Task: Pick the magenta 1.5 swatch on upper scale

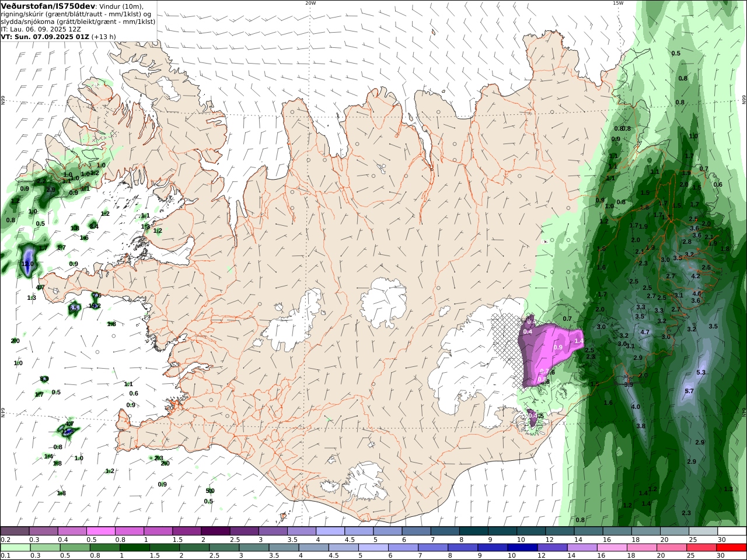Action: (187, 531)
